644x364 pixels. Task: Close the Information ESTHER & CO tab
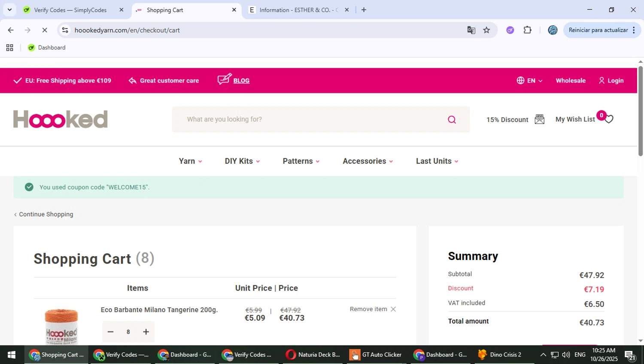coord(347,10)
